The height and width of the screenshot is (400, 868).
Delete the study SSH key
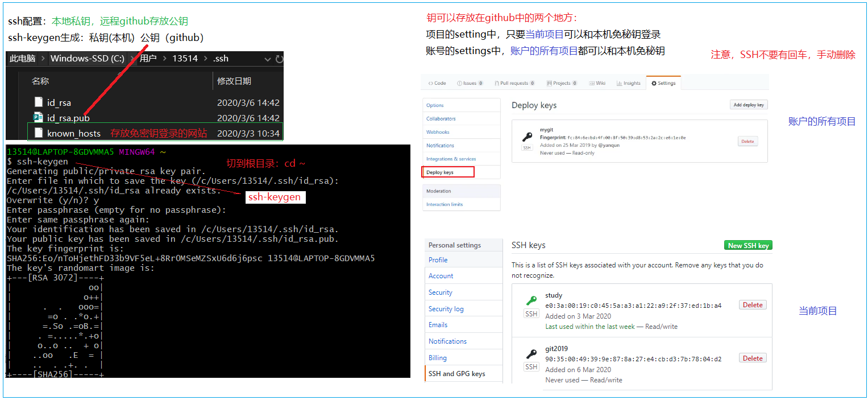coord(752,305)
